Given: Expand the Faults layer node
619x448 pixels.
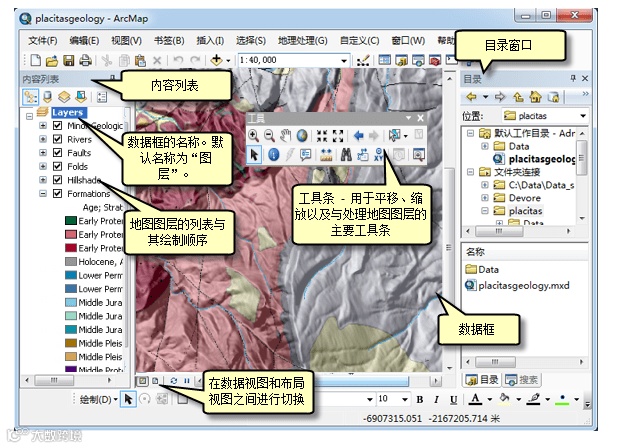Looking at the screenshot, I should click(43, 153).
